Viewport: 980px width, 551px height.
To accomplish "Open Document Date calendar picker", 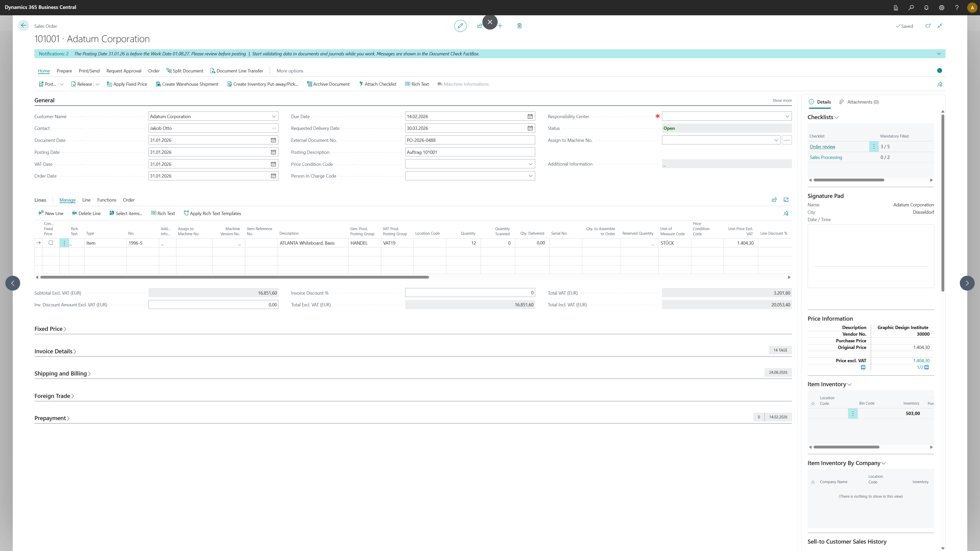I will 273,140.
